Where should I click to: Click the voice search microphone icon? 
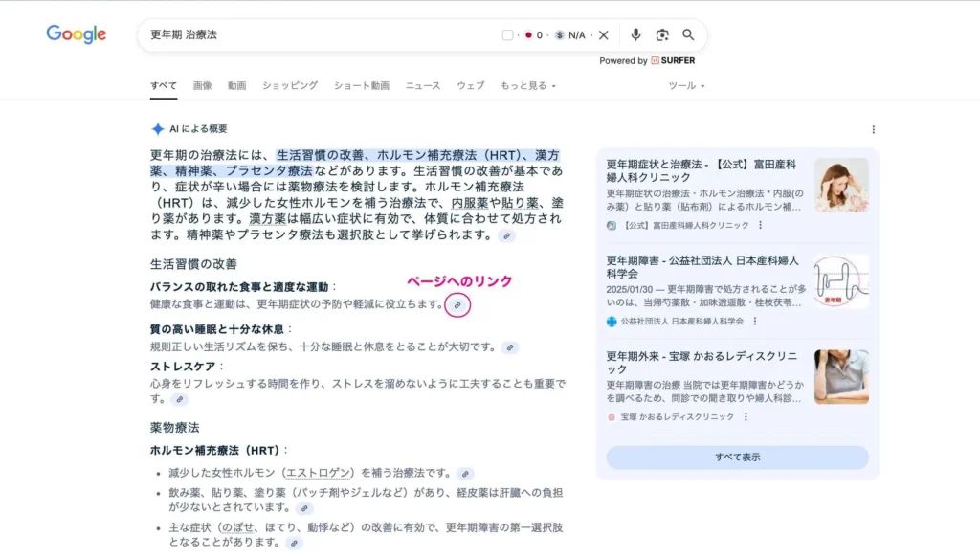[635, 35]
